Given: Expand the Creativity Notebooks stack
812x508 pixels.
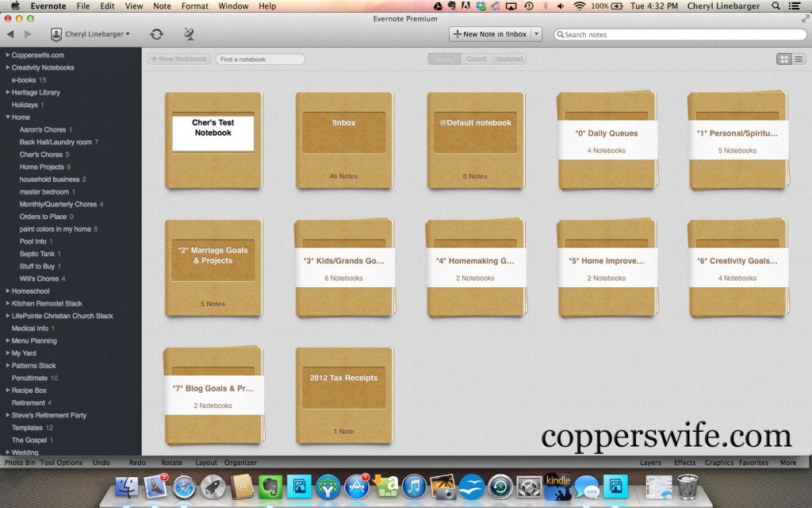Looking at the screenshot, I should [x=8, y=67].
